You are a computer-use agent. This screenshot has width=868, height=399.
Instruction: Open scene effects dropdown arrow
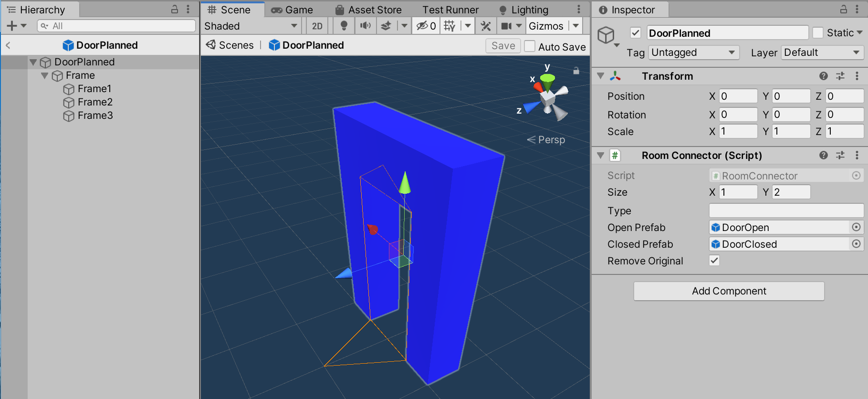point(404,26)
